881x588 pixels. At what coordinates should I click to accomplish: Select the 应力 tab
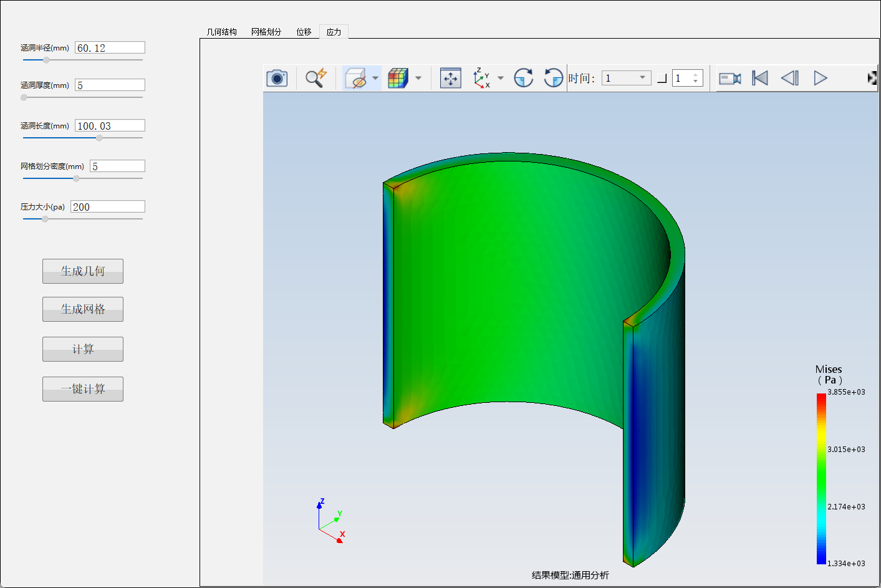334,32
